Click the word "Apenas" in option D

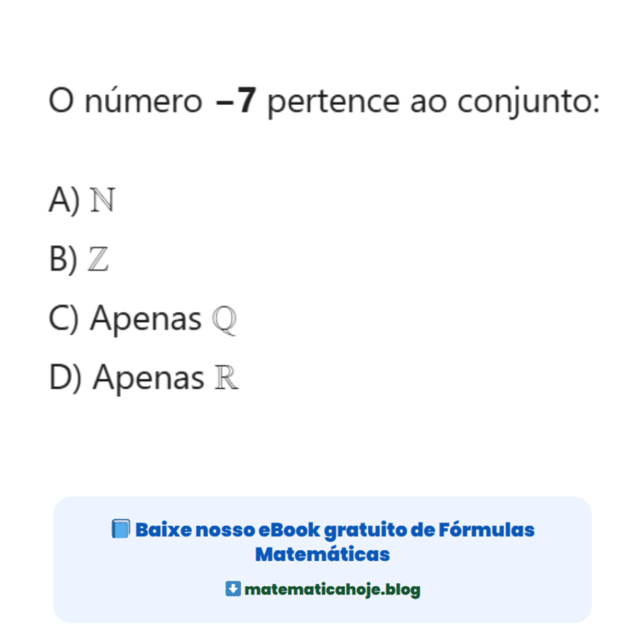pos(148,379)
